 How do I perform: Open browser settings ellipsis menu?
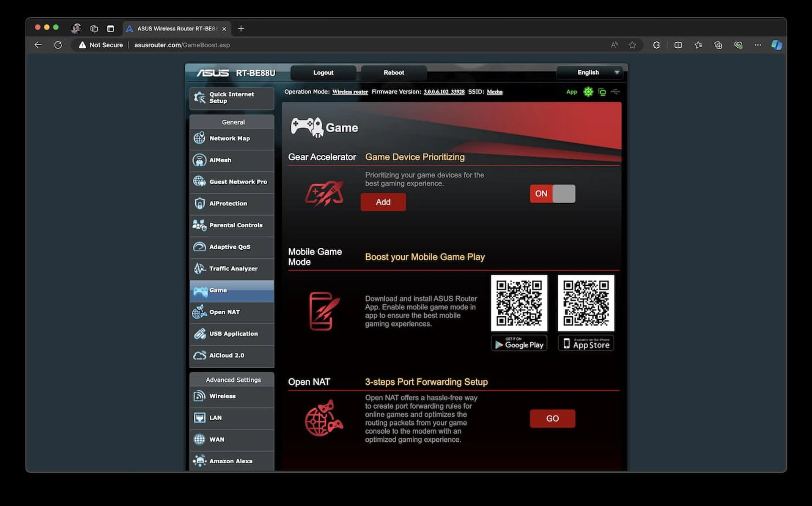pyautogui.click(x=758, y=45)
